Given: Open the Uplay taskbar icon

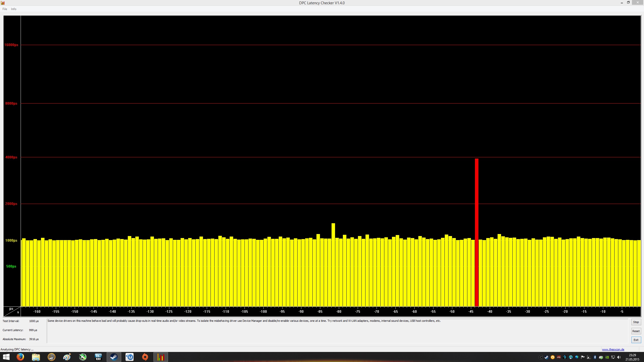Looking at the screenshot, I should tap(130, 357).
